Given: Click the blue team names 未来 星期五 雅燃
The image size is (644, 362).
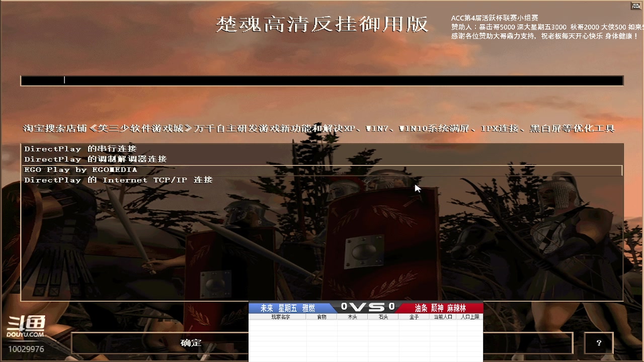Looking at the screenshot, I should [x=288, y=308].
